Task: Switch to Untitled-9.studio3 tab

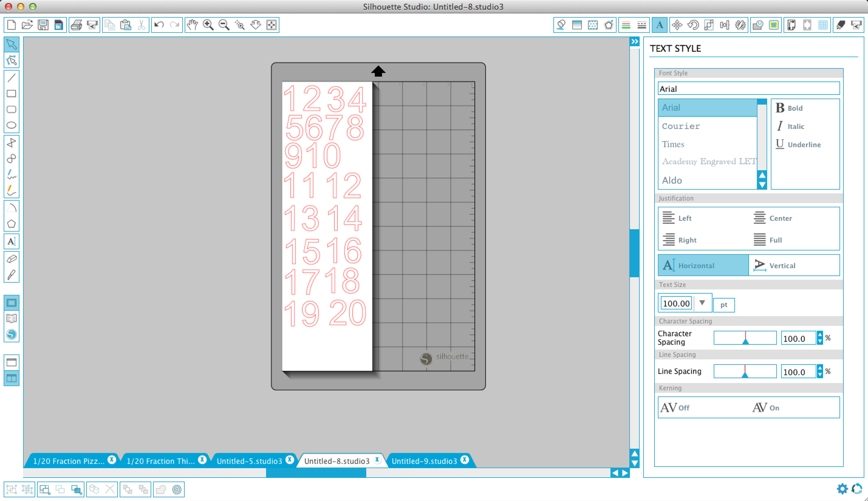Action: 424,461
